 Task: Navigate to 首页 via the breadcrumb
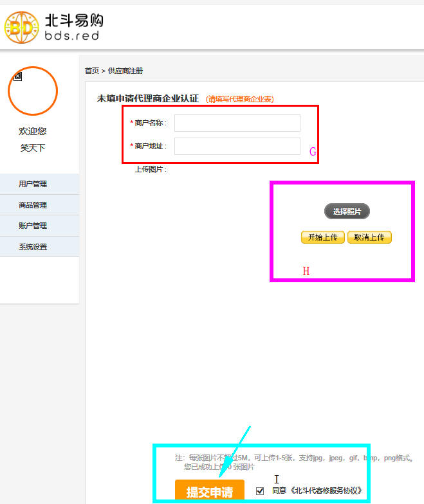coord(92,71)
